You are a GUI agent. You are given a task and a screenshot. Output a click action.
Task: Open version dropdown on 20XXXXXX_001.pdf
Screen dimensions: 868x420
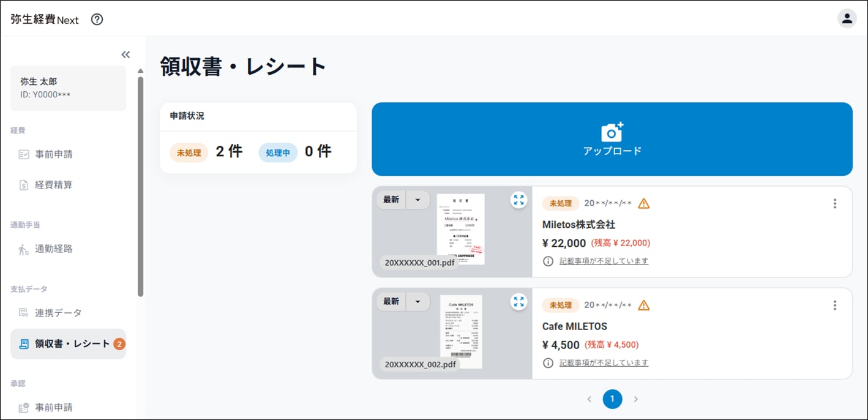(418, 200)
